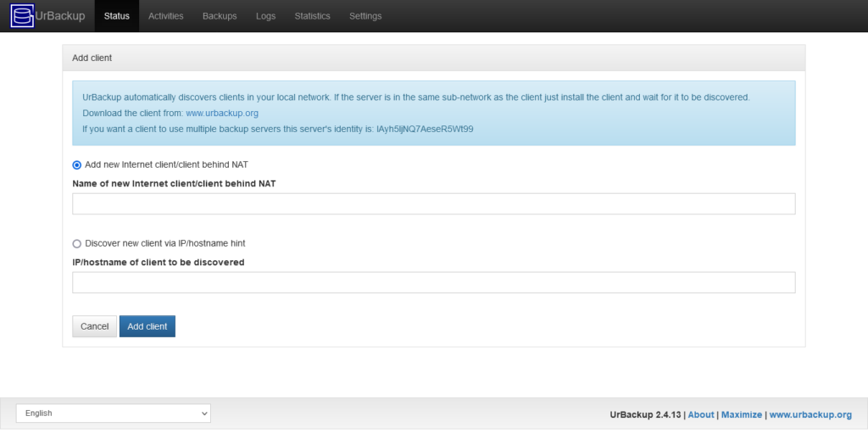View the Statistics tab
Image resolution: width=868 pixels, height=433 pixels.
pyautogui.click(x=312, y=16)
